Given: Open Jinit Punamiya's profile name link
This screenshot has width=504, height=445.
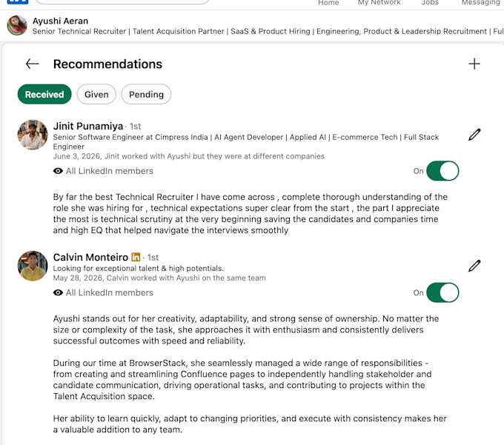Looking at the screenshot, I should point(88,126).
